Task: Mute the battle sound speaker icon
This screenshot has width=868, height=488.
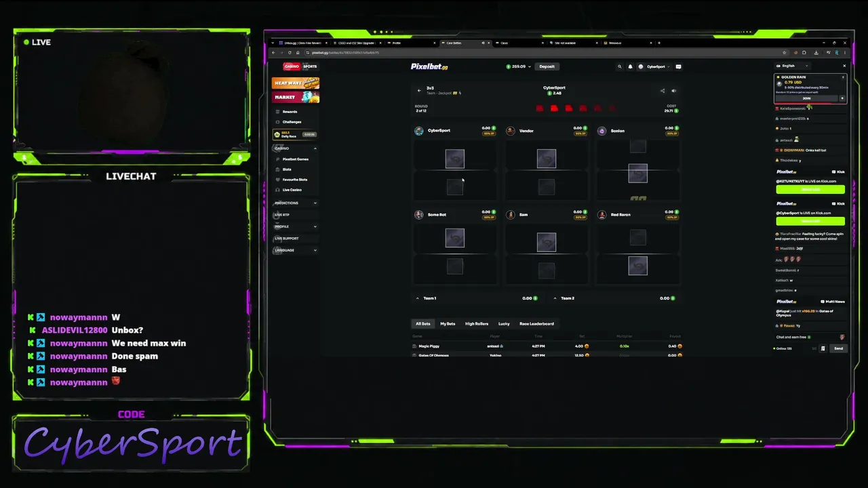Action: click(x=673, y=91)
